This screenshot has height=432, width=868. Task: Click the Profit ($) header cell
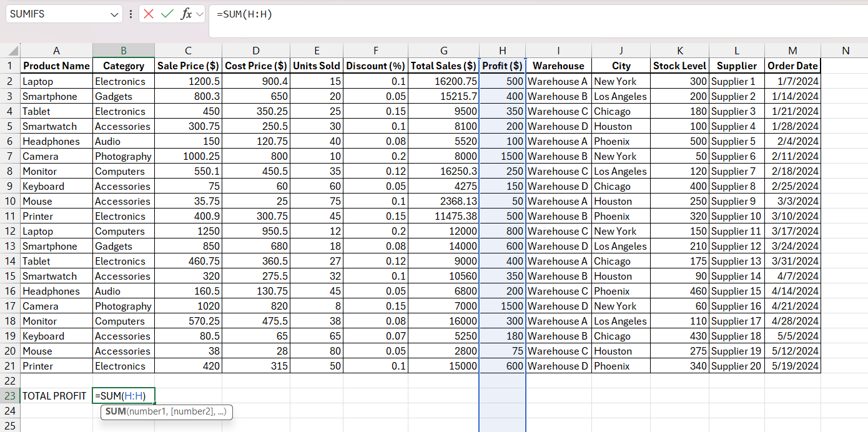point(503,66)
